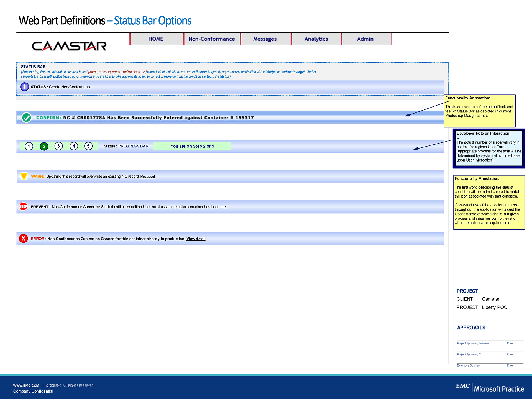This screenshot has width=532, height=399.
Task: Switch to the Non-Conformance tab
Action: click(x=212, y=39)
